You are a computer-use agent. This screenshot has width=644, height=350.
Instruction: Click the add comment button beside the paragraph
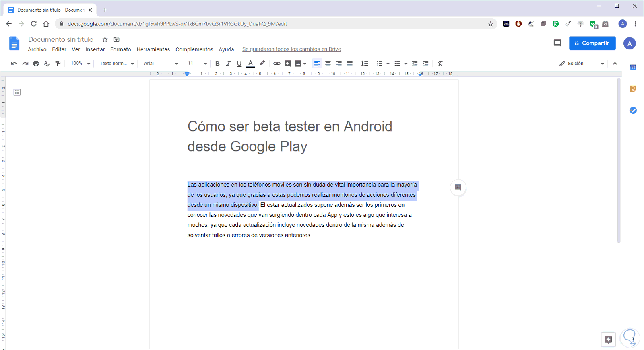tap(458, 187)
